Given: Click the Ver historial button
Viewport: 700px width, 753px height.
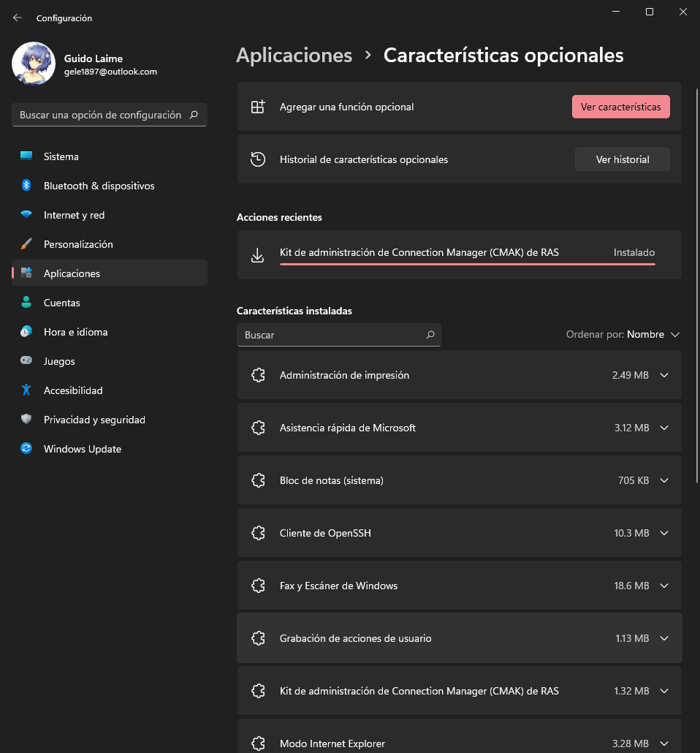Looking at the screenshot, I should [623, 159].
